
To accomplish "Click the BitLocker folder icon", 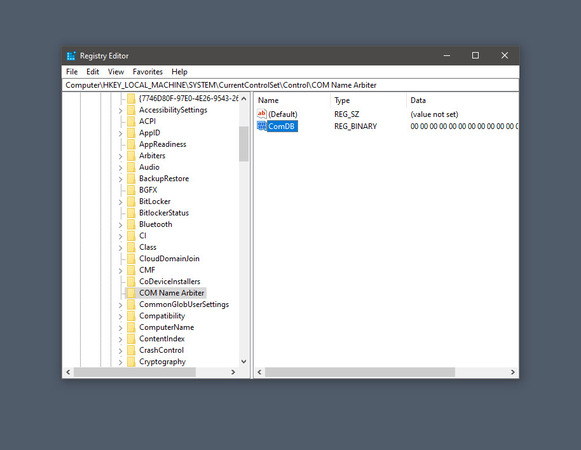I will point(131,201).
